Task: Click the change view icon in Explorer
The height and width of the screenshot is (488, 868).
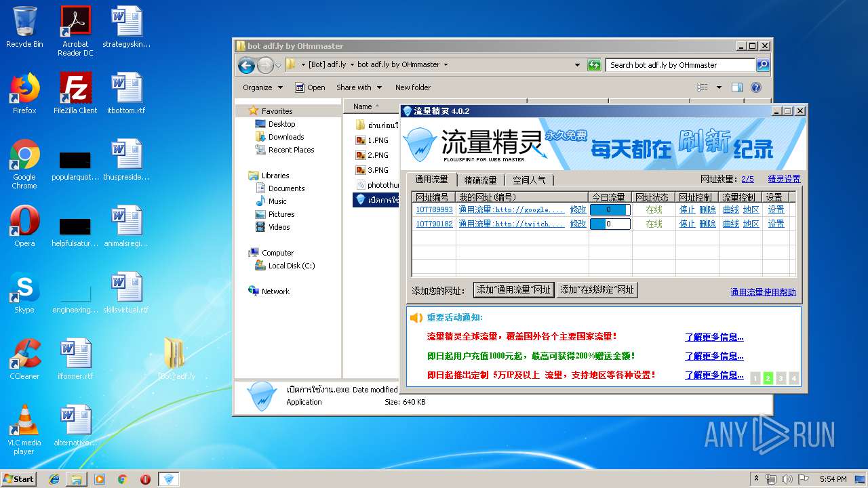Action: pos(703,87)
